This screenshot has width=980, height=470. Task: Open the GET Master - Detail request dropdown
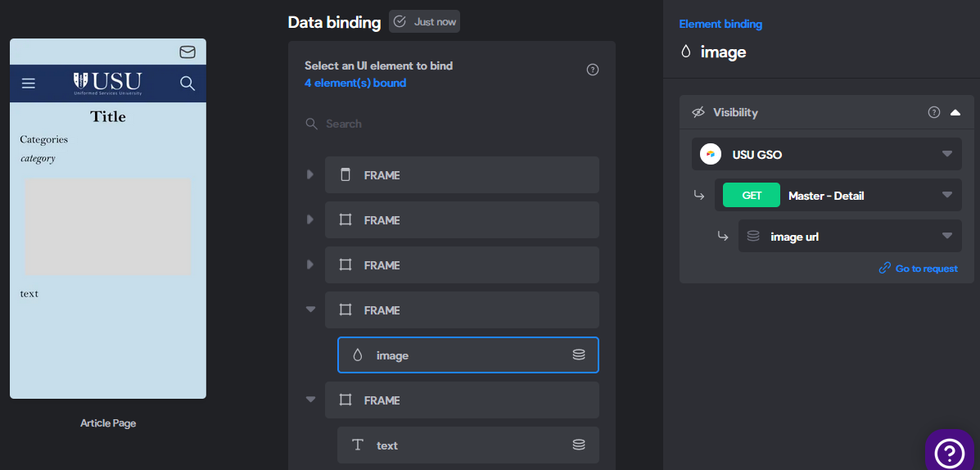tap(838, 195)
